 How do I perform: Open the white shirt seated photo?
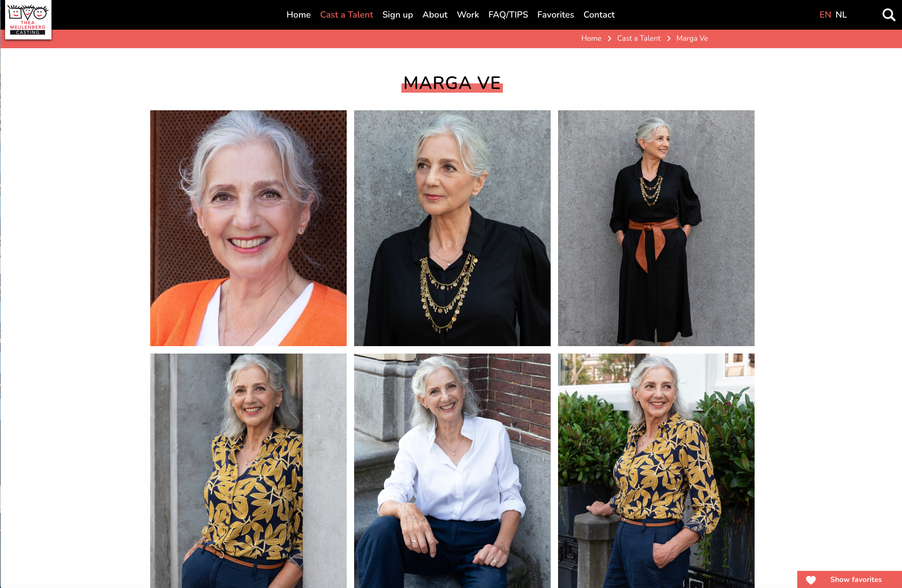(x=452, y=471)
